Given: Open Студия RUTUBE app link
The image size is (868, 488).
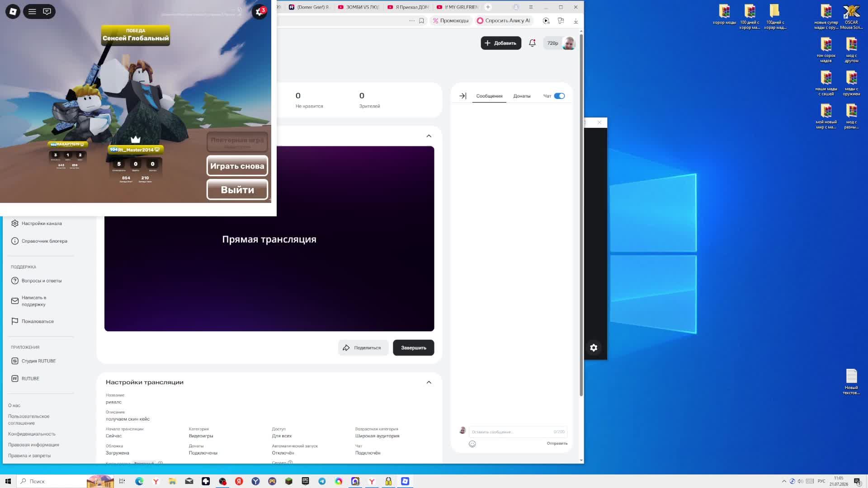Looking at the screenshot, I should pos(33,361).
